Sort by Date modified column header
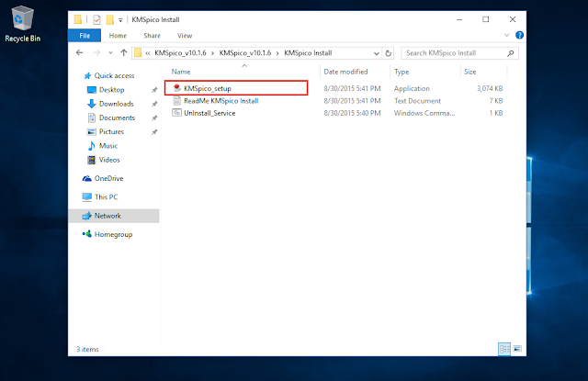This screenshot has width=588, height=381. [345, 72]
